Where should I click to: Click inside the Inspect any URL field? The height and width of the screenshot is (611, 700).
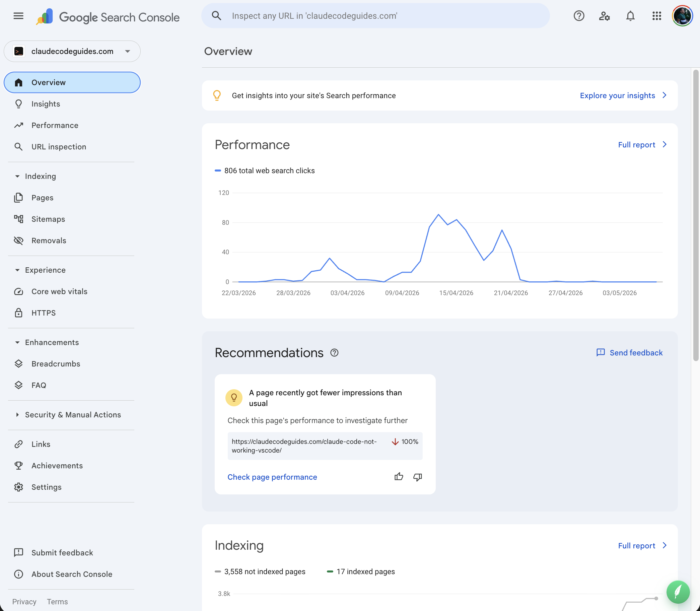pos(375,16)
